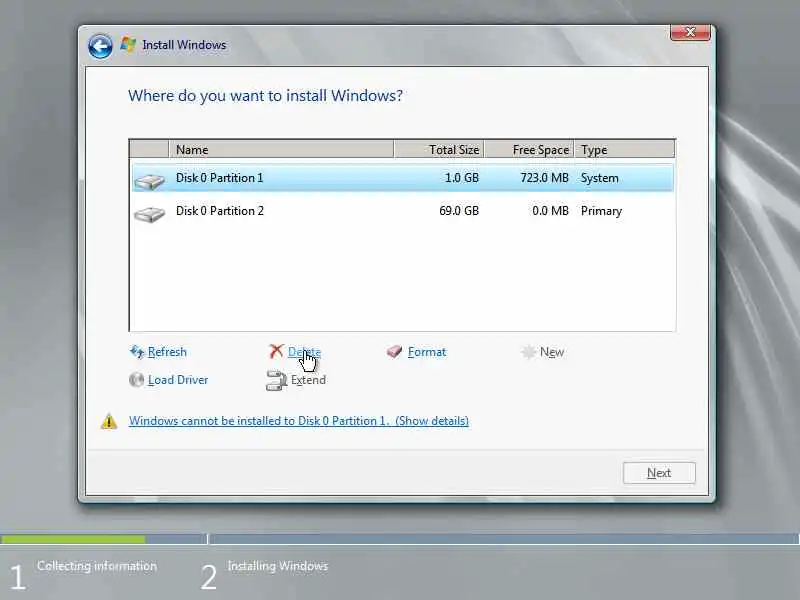
Task: Click the Next button
Action: point(659,473)
